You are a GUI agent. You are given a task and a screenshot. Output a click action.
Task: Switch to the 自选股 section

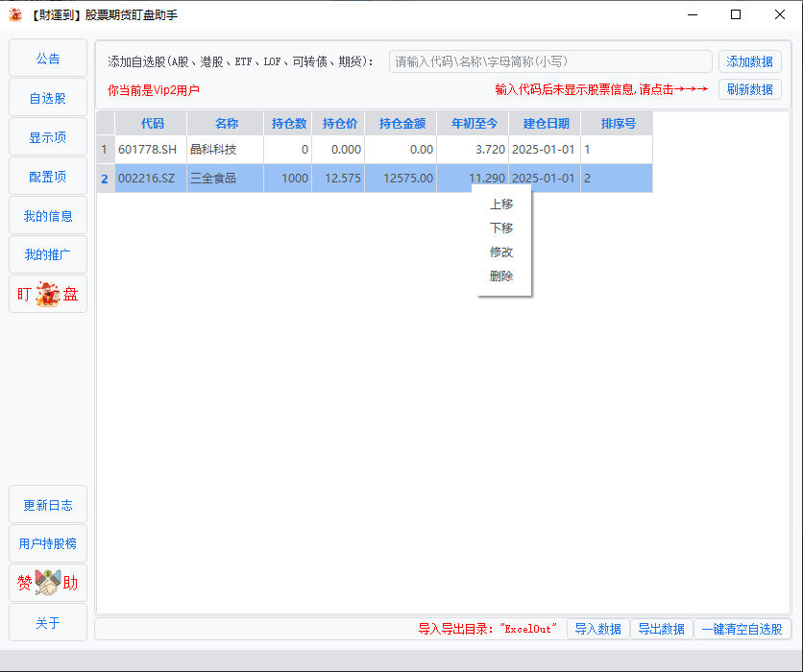(47, 97)
